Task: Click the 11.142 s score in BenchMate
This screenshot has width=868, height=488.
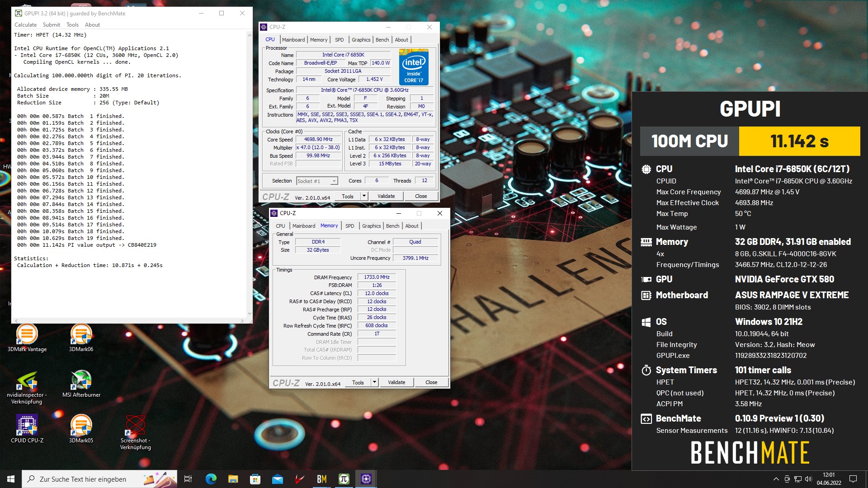Action: point(799,141)
